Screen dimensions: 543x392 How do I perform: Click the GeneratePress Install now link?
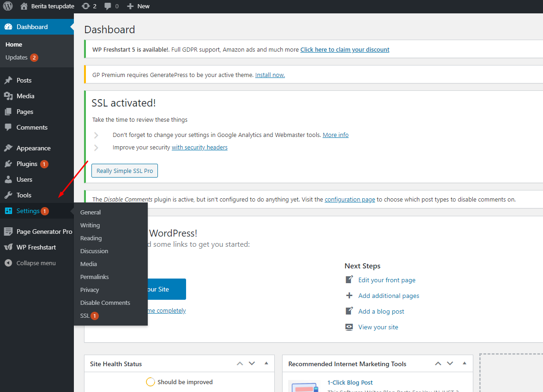pyautogui.click(x=270, y=75)
